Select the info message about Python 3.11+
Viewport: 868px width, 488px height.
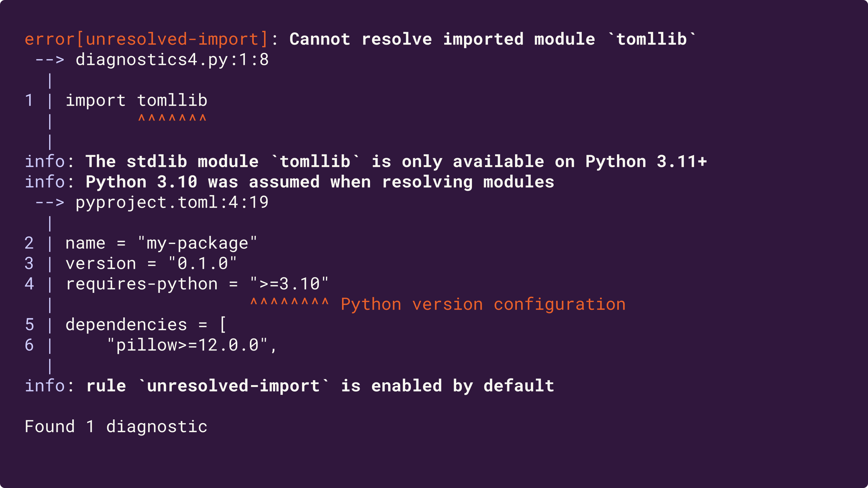[396, 162]
